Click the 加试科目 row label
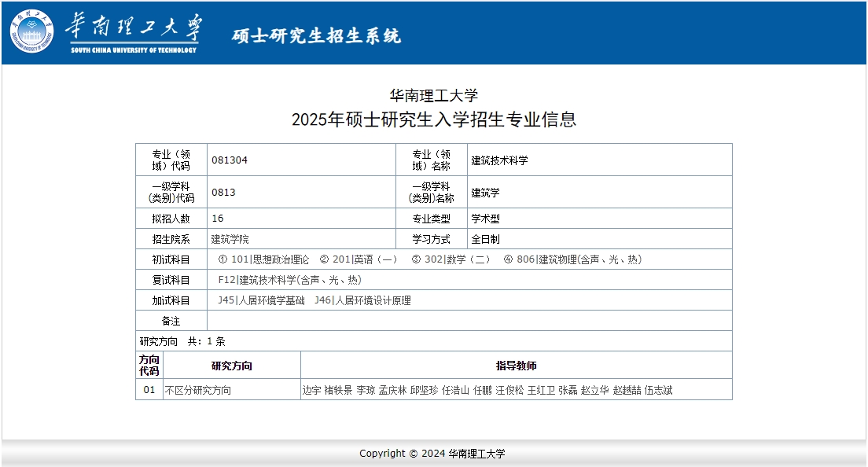Viewport: 868px width, 467px height. click(171, 300)
